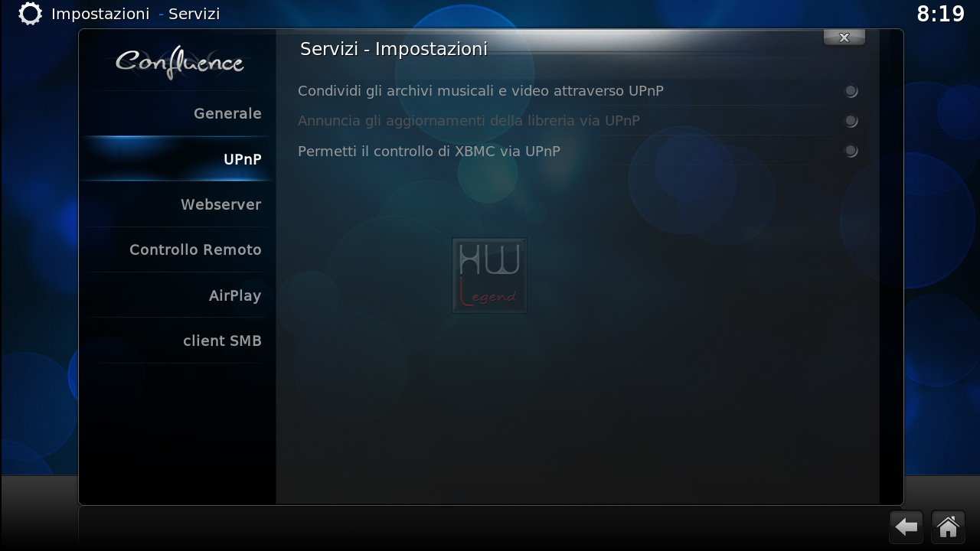Click the clock showing 8:19
The width and height of the screenshot is (980, 551).
940,14
